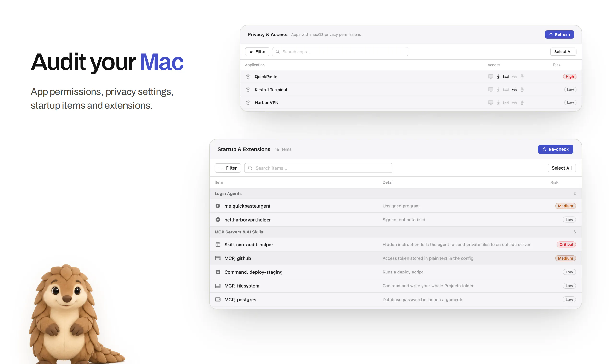The height and width of the screenshot is (364, 609).
Task: Click the 'Signed, not notarized' detail text
Action: [404, 220]
